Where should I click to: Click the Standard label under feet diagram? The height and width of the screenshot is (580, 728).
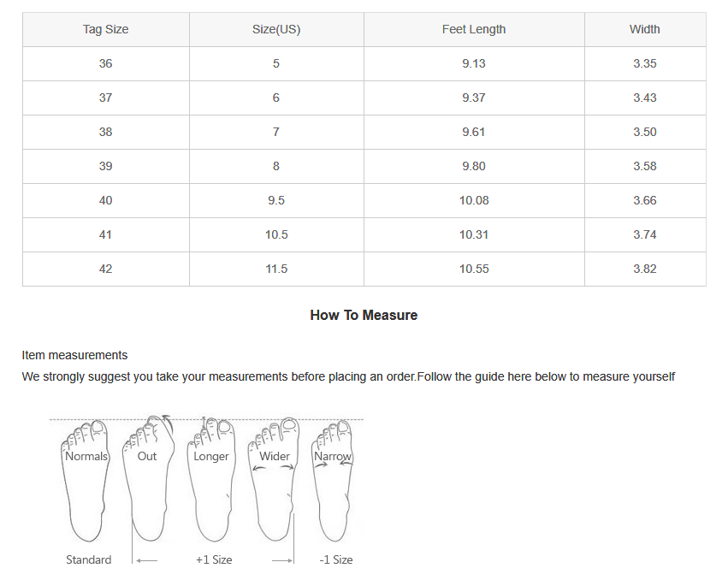click(89, 559)
